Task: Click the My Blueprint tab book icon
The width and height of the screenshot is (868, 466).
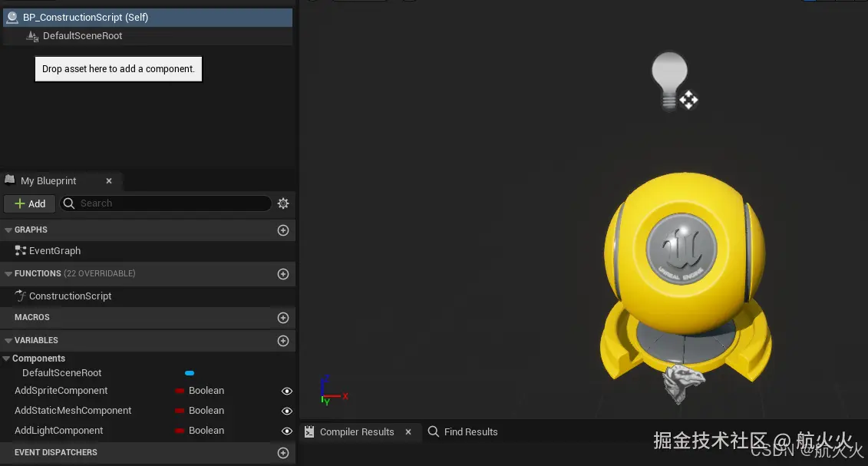Action: [9, 180]
